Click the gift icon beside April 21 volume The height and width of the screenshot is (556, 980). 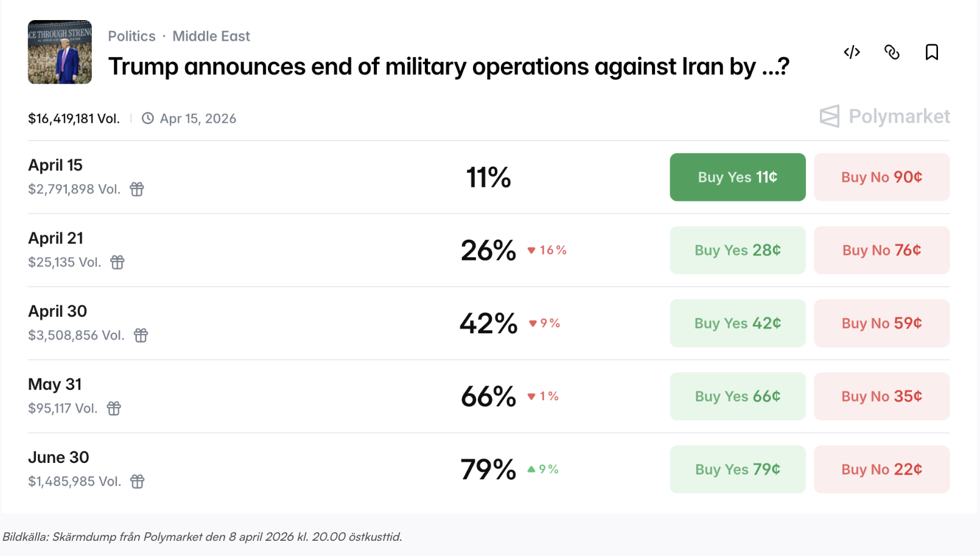pyautogui.click(x=117, y=262)
